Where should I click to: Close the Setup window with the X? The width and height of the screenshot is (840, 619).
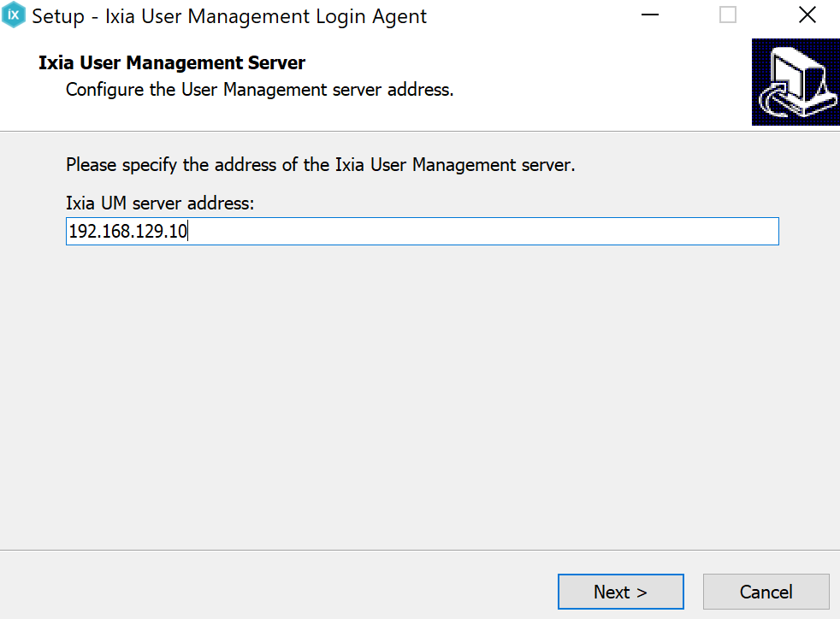click(x=807, y=15)
